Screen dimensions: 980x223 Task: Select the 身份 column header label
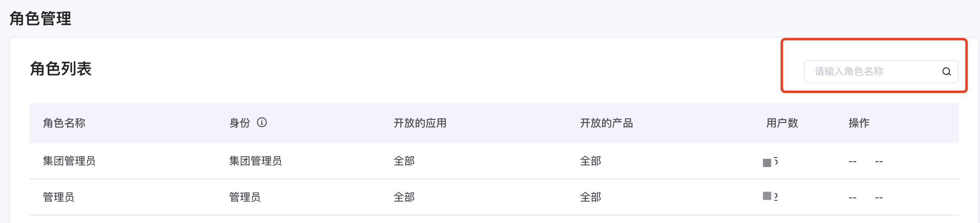click(x=240, y=123)
